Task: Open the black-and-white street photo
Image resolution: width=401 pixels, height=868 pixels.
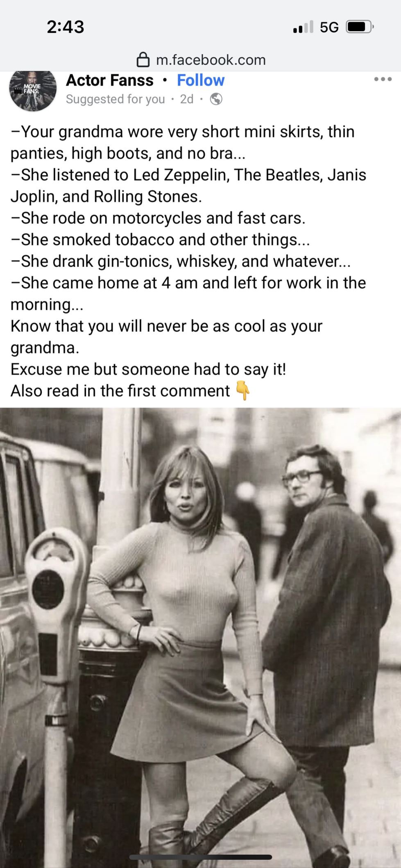Action: (x=201, y=638)
